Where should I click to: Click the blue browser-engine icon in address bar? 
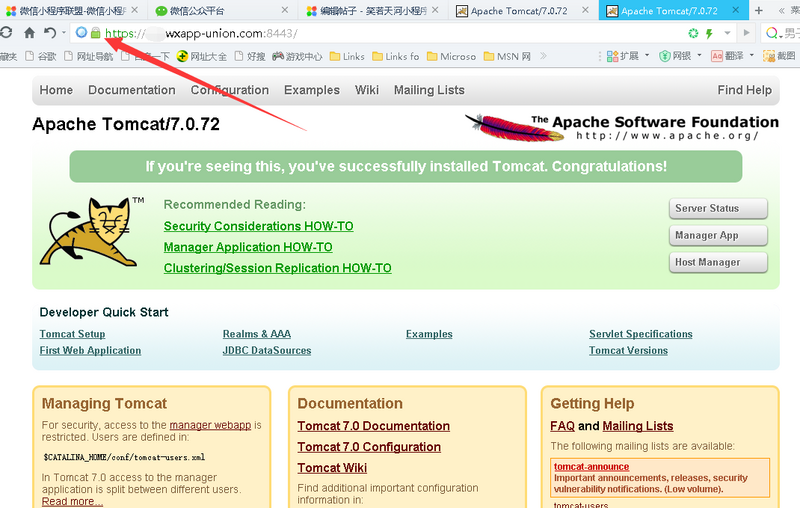[81, 33]
